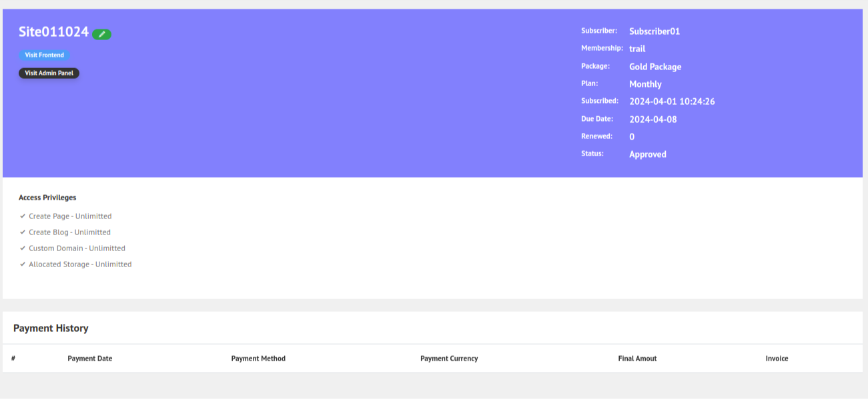This screenshot has width=868, height=404.
Task: Click the Access Privileges heading
Action: coord(47,198)
